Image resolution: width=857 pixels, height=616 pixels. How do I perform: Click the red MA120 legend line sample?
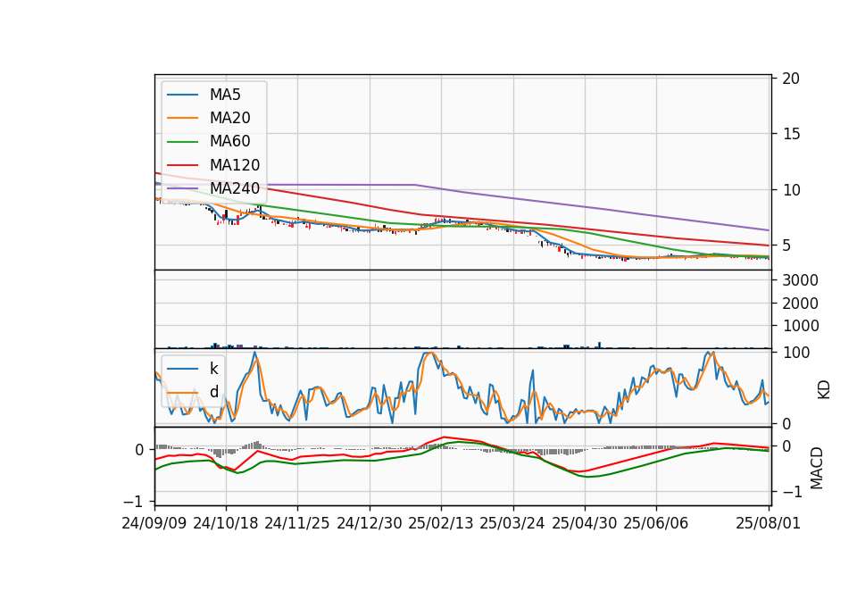click(x=182, y=165)
